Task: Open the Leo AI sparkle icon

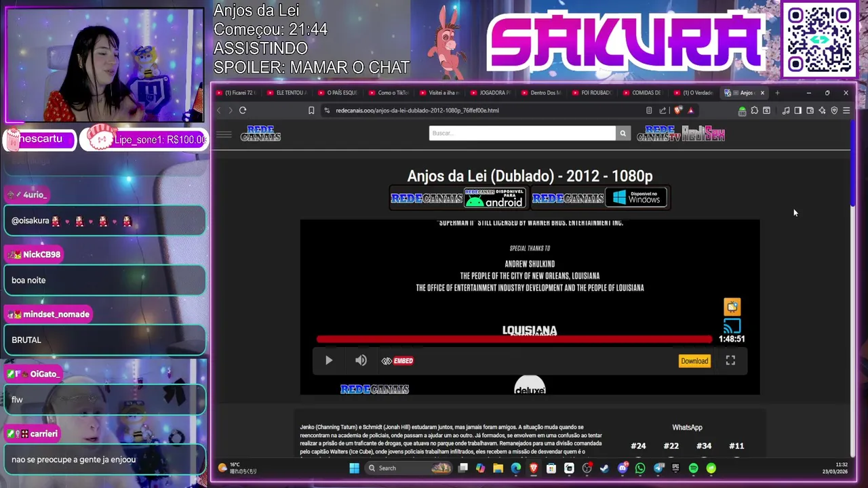Action: point(822,110)
